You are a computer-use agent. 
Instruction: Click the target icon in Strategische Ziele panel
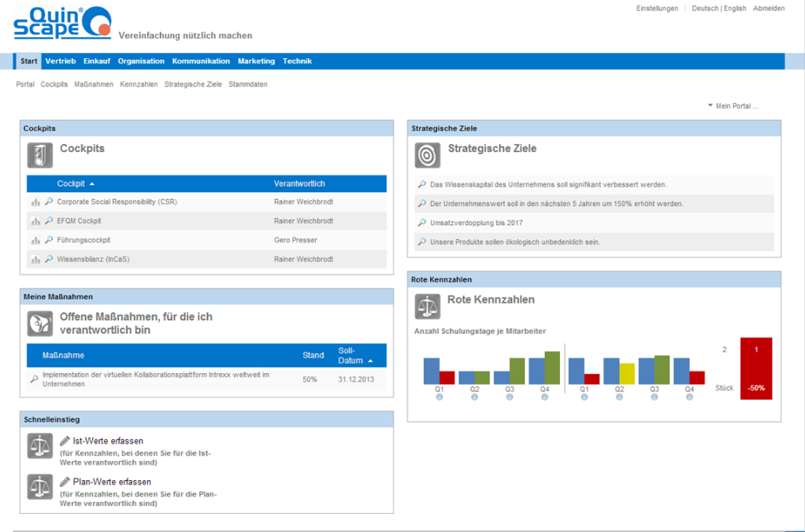click(x=427, y=154)
